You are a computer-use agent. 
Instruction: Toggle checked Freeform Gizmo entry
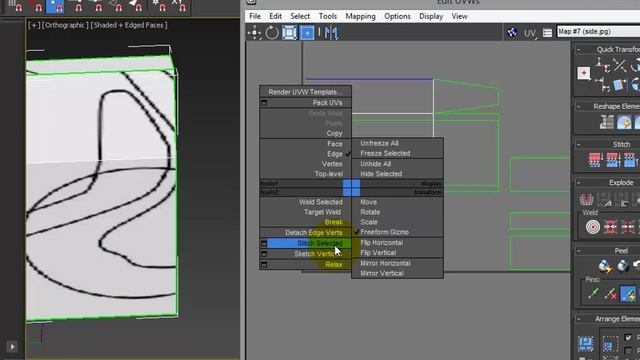pos(384,232)
